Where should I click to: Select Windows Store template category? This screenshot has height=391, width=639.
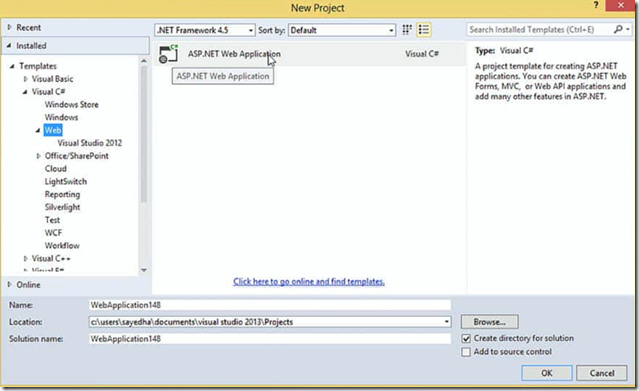click(72, 104)
